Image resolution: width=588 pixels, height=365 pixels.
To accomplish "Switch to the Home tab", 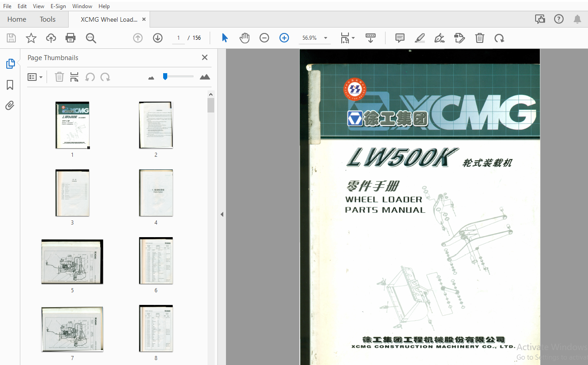I will pos(17,19).
